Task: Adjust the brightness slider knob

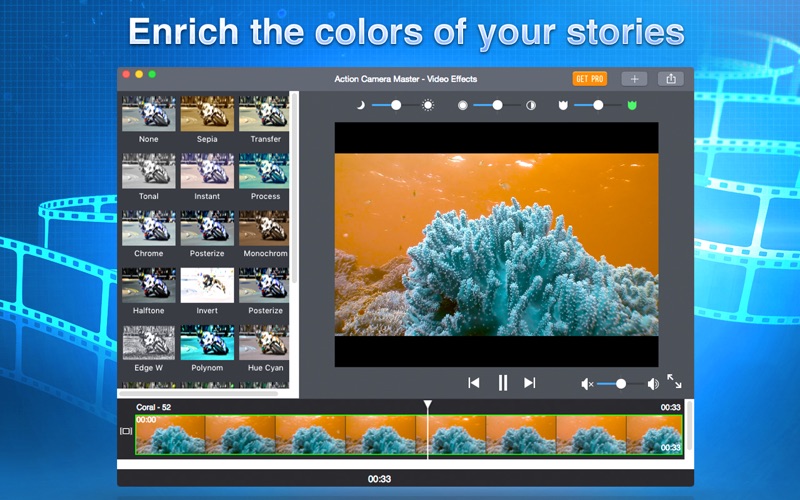Action: tap(396, 105)
